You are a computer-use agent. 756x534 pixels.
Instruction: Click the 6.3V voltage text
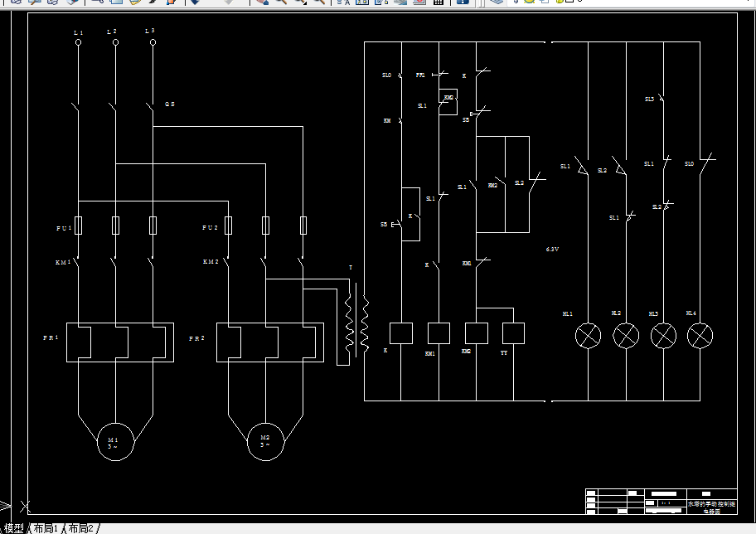(552, 250)
